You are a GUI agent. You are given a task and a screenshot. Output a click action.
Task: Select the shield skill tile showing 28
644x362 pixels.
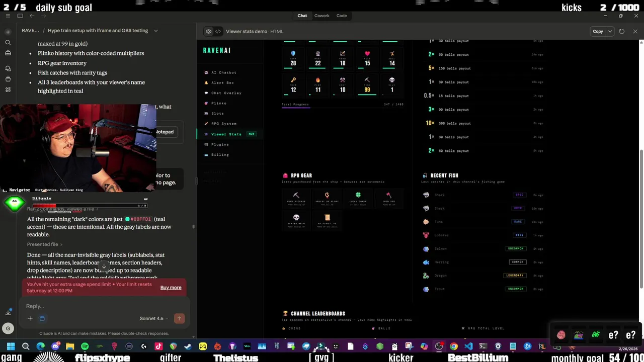[x=293, y=58]
